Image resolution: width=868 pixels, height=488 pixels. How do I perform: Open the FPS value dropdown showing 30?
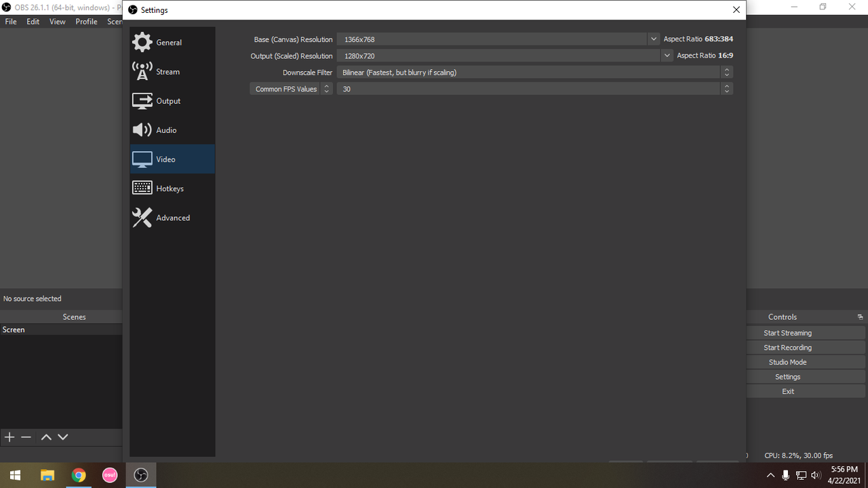click(535, 89)
